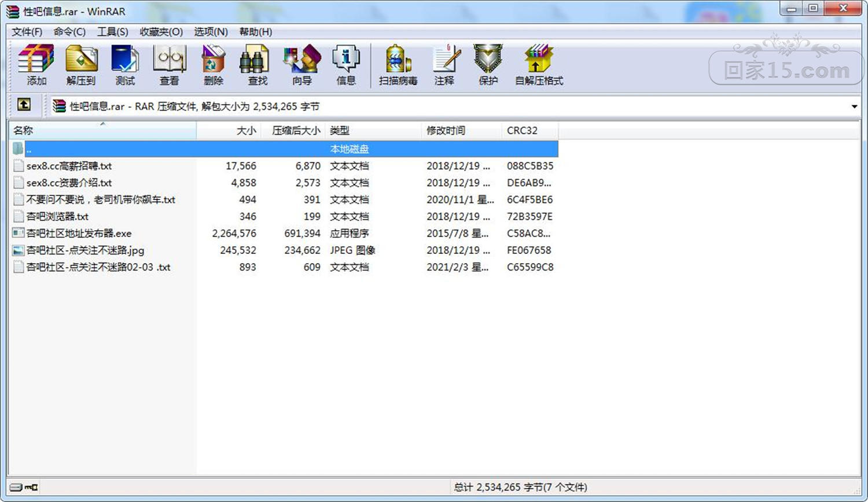Screen dimensions: 868x502
Task: Go up one folder level button
Action: (24, 105)
